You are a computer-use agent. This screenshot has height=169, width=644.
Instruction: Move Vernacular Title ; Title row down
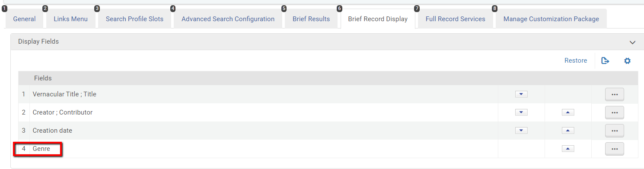(x=521, y=94)
